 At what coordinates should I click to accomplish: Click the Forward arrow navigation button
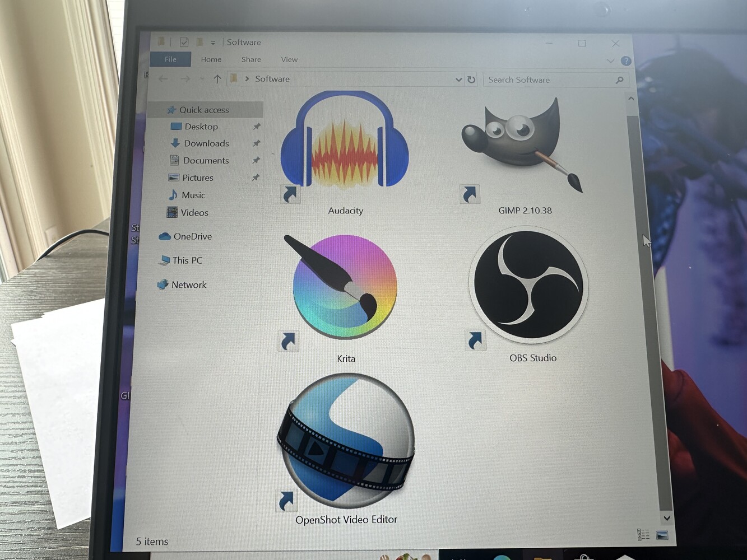[x=185, y=79]
